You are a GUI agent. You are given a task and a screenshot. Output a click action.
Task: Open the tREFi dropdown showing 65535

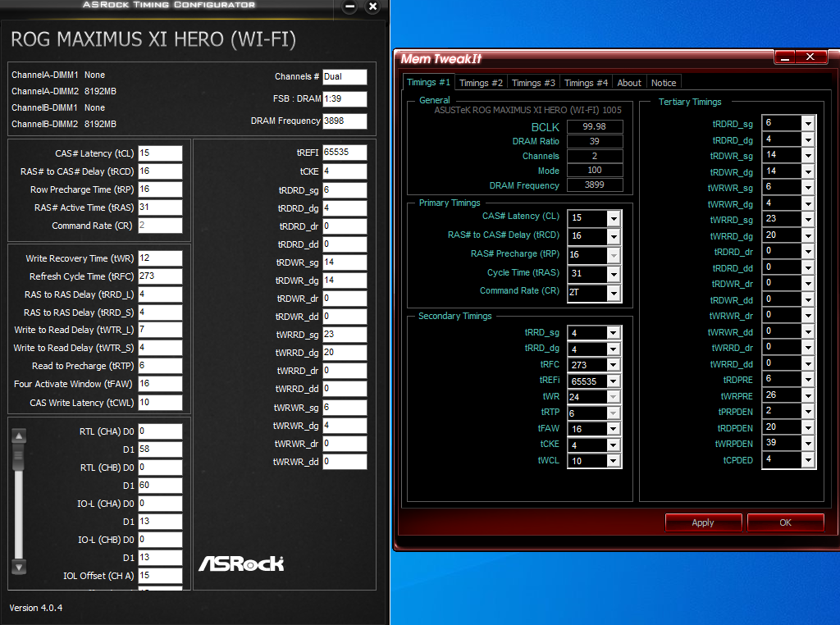(614, 381)
